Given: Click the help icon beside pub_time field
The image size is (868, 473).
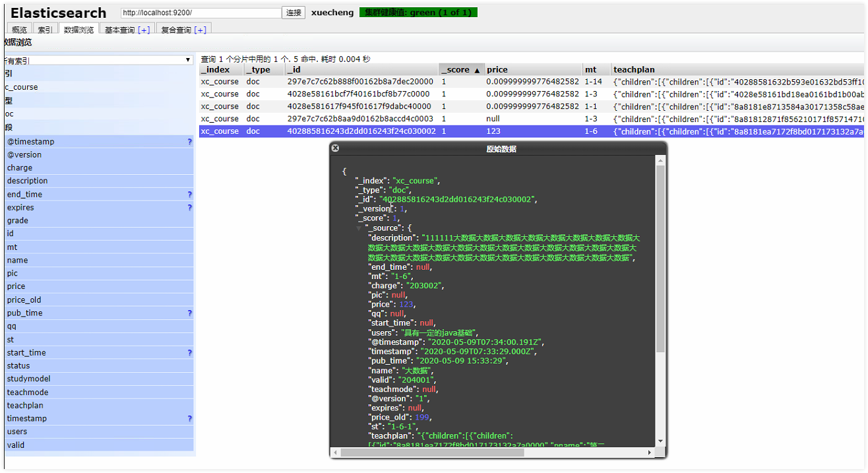Looking at the screenshot, I should click(x=190, y=313).
